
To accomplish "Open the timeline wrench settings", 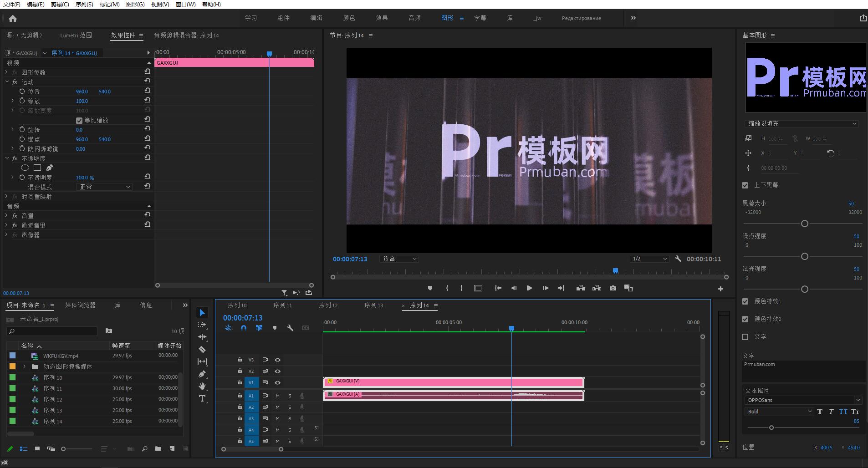I will [290, 328].
